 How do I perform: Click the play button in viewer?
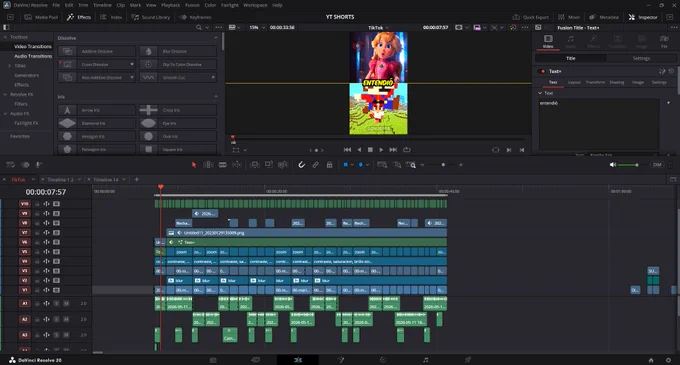[381, 150]
